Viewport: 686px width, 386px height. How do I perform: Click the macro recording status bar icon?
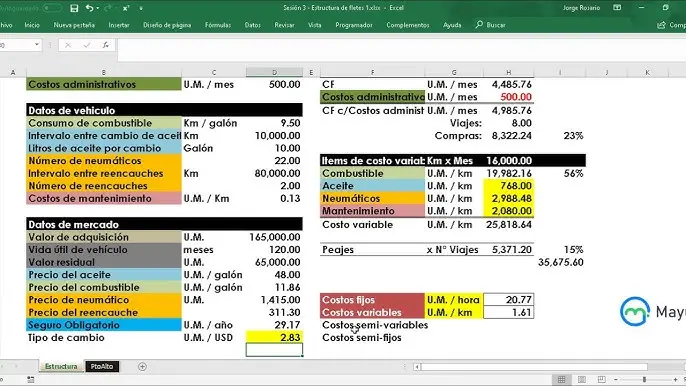[x=31, y=379]
